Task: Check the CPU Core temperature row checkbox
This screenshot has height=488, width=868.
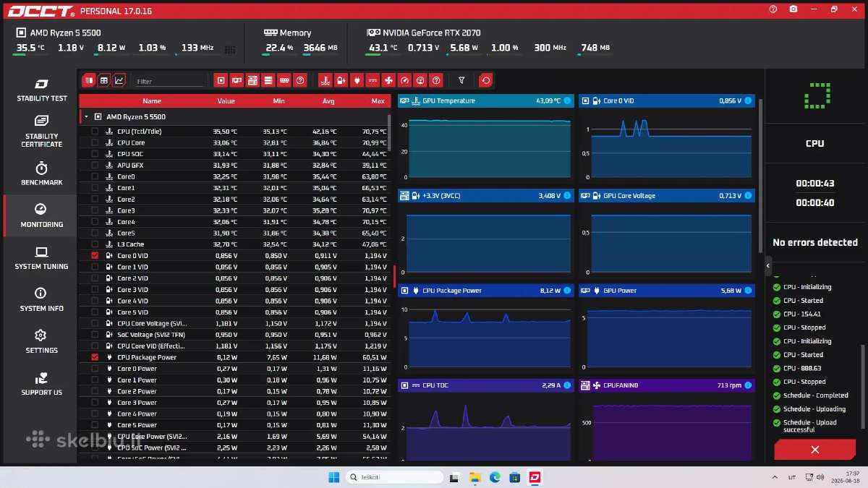Action: coord(95,142)
